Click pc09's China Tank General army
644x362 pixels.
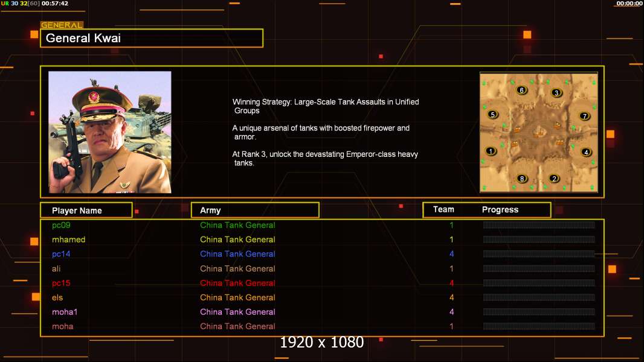[x=237, y=225]
